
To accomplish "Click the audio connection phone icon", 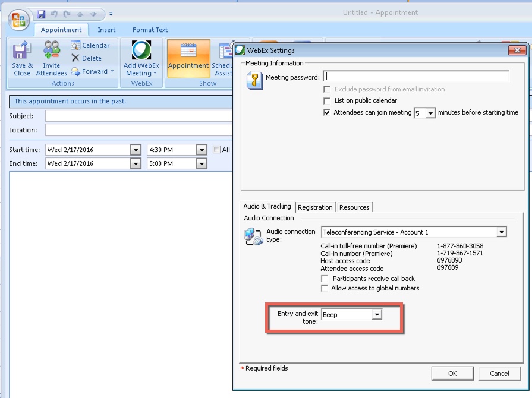I will pos(253,236).
